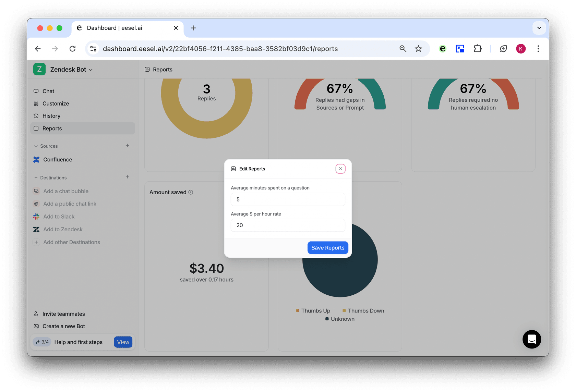Screen dimensions: 576x392
Task: Open the History page in sidebar
Action: pyautogui.click(x=51, y=116)
